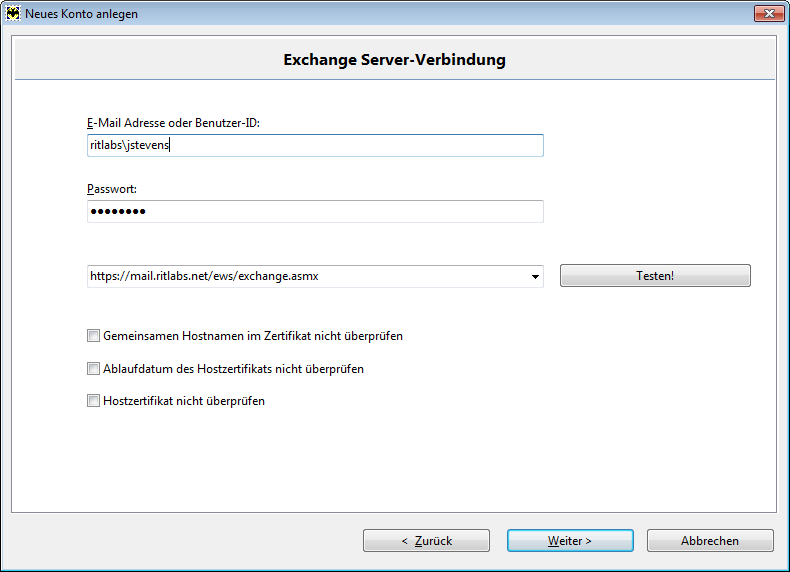Click the Testen! button

655,276
